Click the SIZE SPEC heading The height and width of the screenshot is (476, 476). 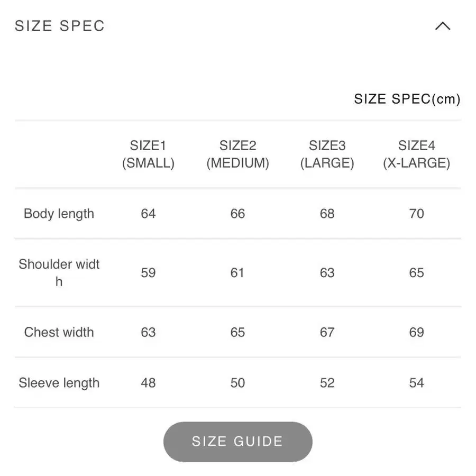[x=60, y=26]
